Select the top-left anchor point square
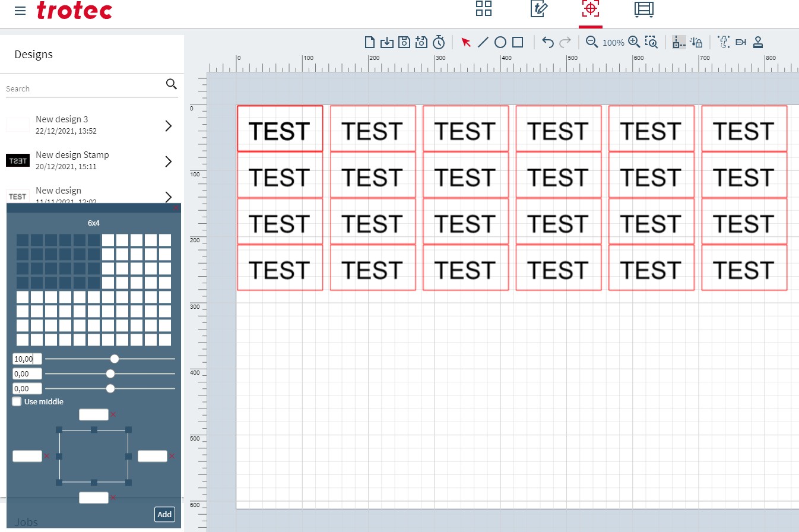799x532 pixels. tap(59, 429)
